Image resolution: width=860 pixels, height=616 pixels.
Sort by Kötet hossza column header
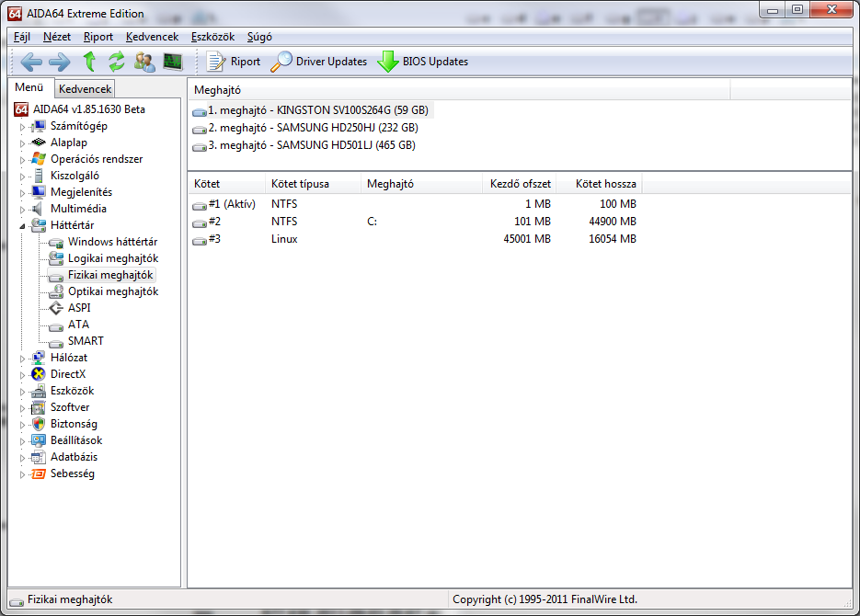click(x=600, y=184)
